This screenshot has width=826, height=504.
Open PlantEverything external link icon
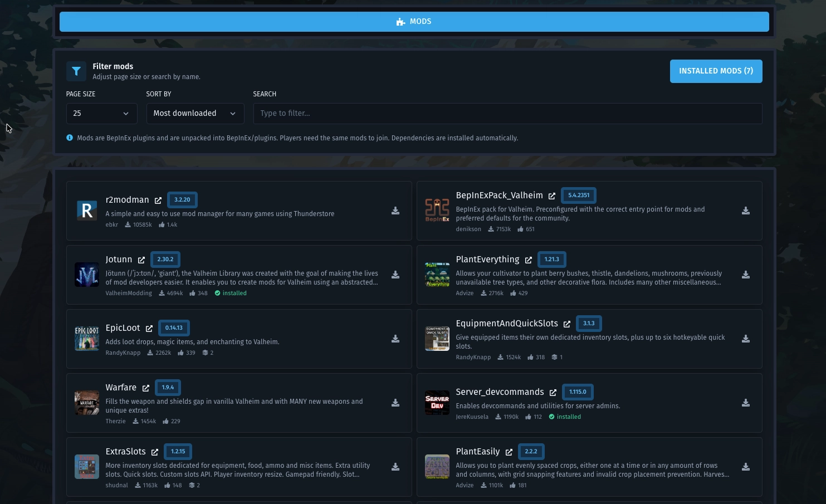pyautogui.click(x=529, y=260)
